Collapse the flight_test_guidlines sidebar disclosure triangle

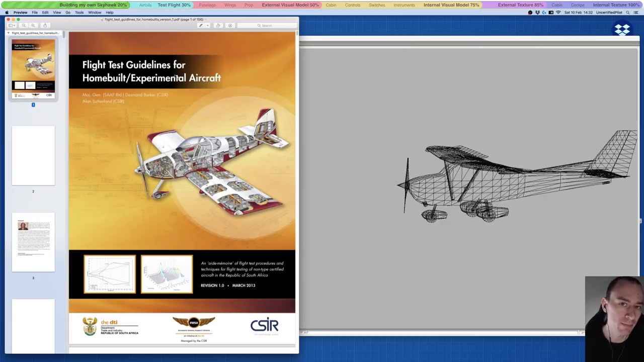pyautogui.click(x=8, y=33)
